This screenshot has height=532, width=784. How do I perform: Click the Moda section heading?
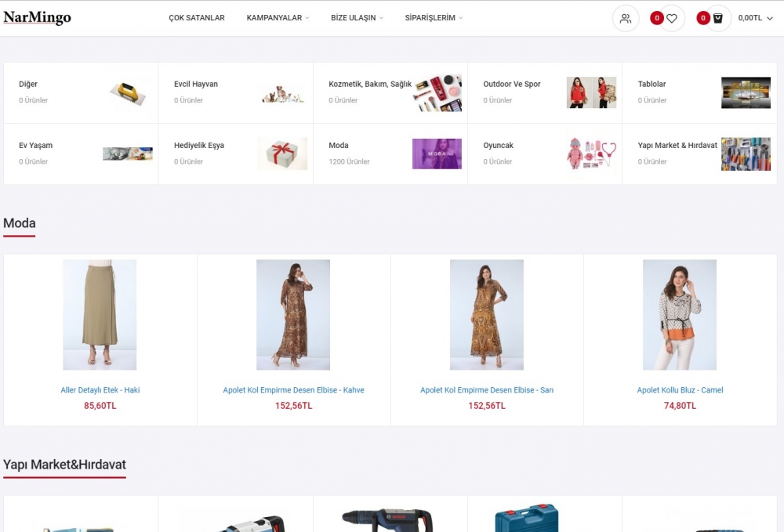20,223
